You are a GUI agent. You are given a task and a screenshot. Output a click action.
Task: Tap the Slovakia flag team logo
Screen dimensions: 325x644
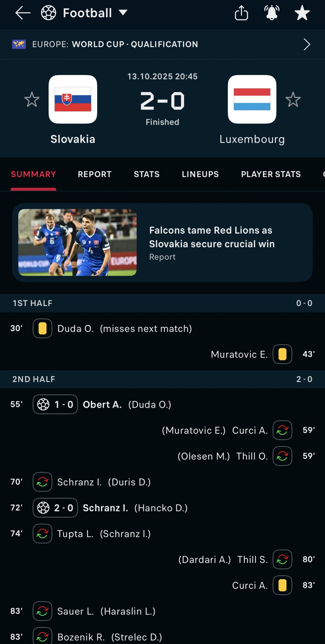point(73,99)
